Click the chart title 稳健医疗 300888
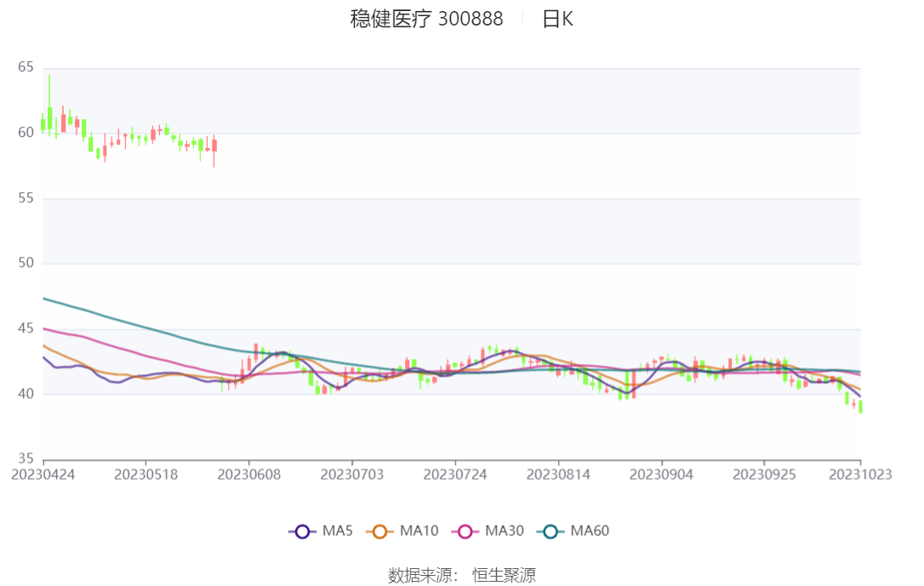The height and width of the screenshot is (586, 924). tap(426, 19)
